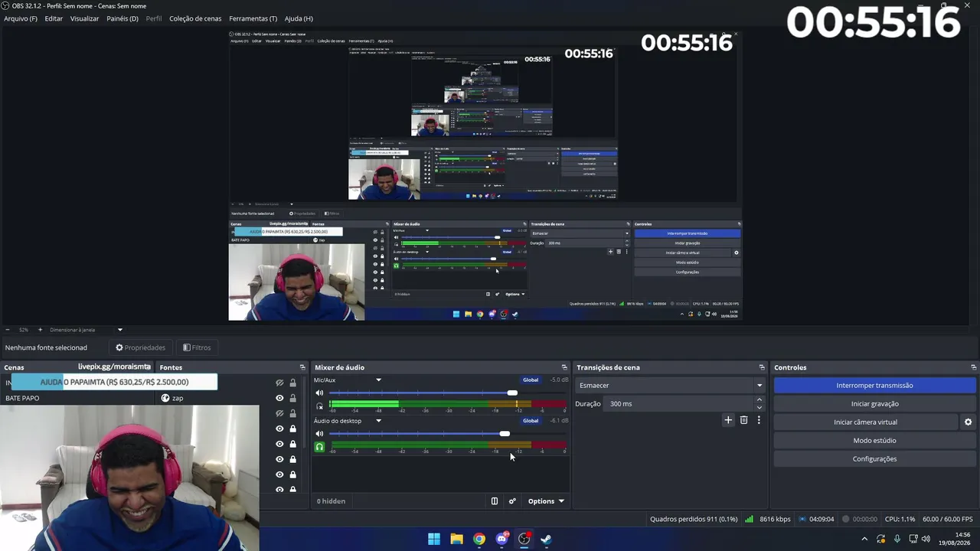
Task: Add a new scene transition with plus
Action: [x=728, y=420]
